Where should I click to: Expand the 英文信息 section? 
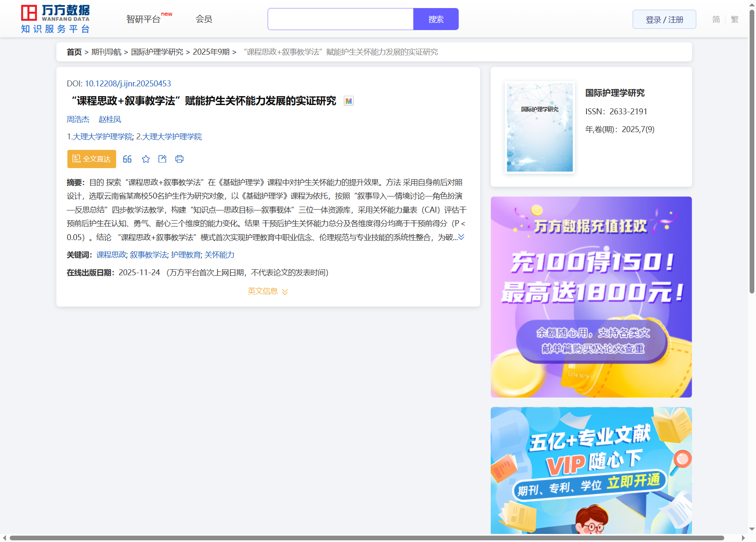tap(267, 291)
